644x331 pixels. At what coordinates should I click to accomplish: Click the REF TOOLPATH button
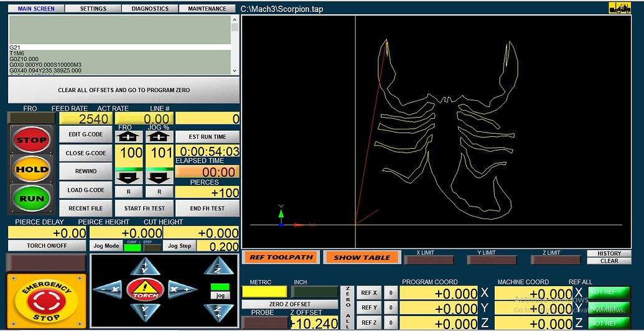[x=282, y=258]
